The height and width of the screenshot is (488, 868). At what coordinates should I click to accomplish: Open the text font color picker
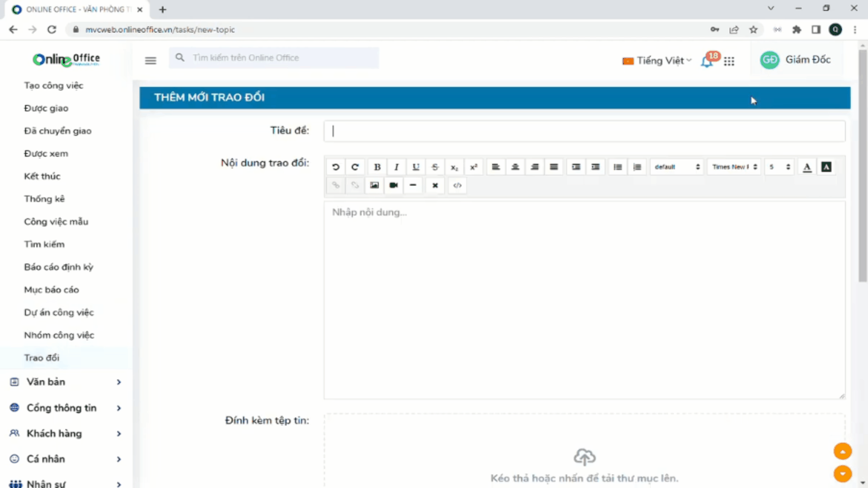pyautogui.click(x=807, y=167)
